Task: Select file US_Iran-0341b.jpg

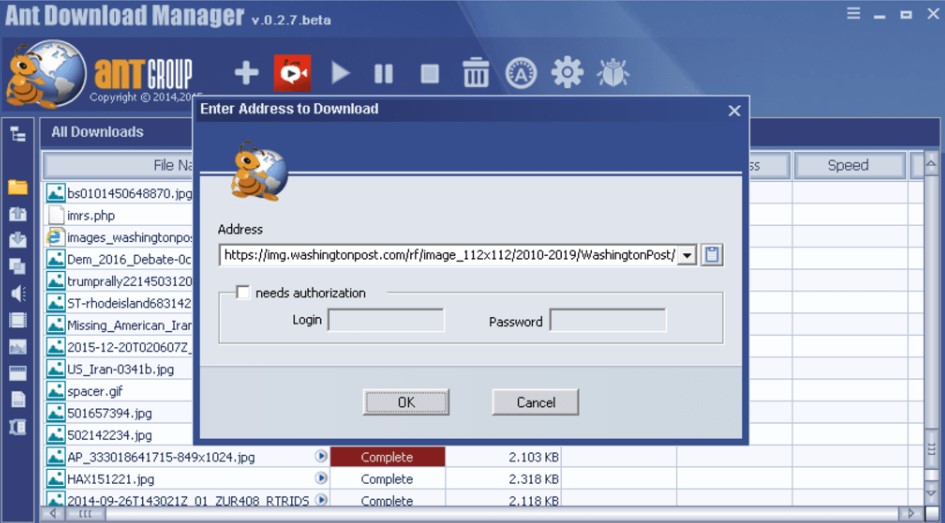Action: [119, 369]
